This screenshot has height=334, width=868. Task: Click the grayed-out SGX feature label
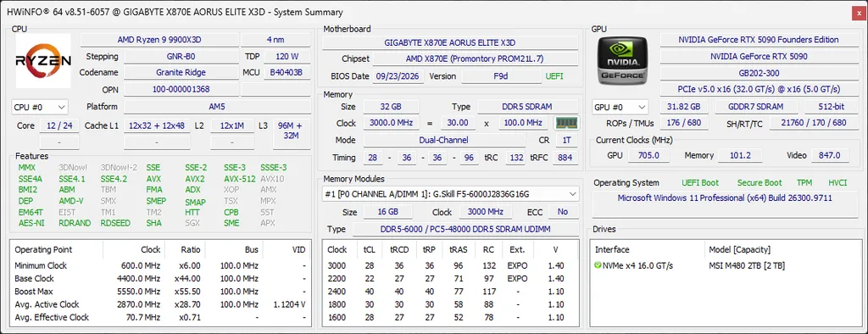[x=192, y=223]
